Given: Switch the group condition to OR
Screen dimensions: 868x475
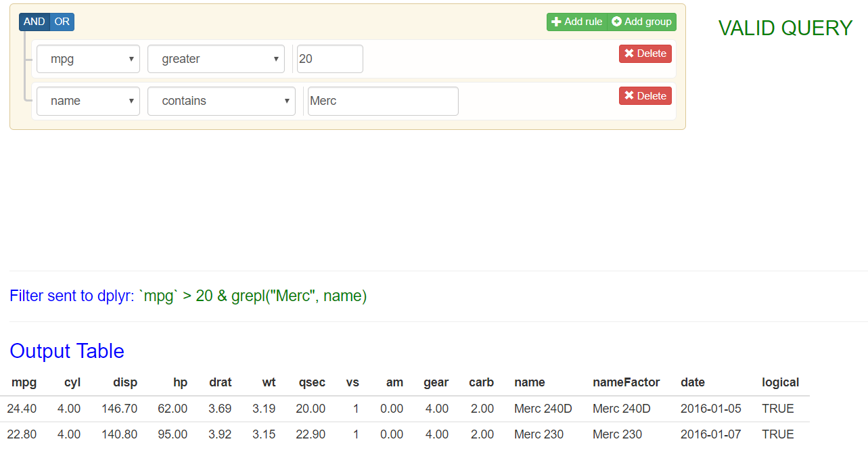Looking at the screenshot, I should coord(62,22).
